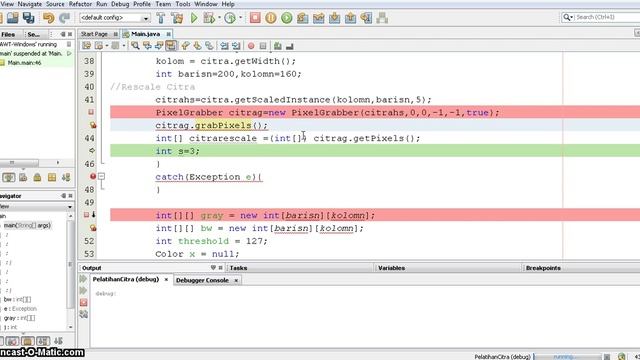The width and height of the screenshot is (640, 360).
Task: Toggle breakpoint on catch line 47
Action: 93,176
